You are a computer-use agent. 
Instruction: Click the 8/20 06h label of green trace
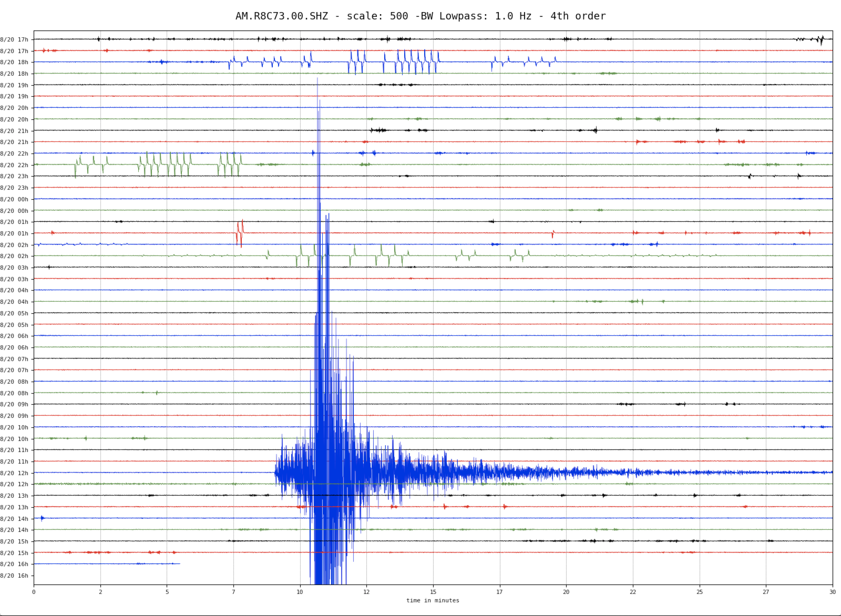(14, 347)
